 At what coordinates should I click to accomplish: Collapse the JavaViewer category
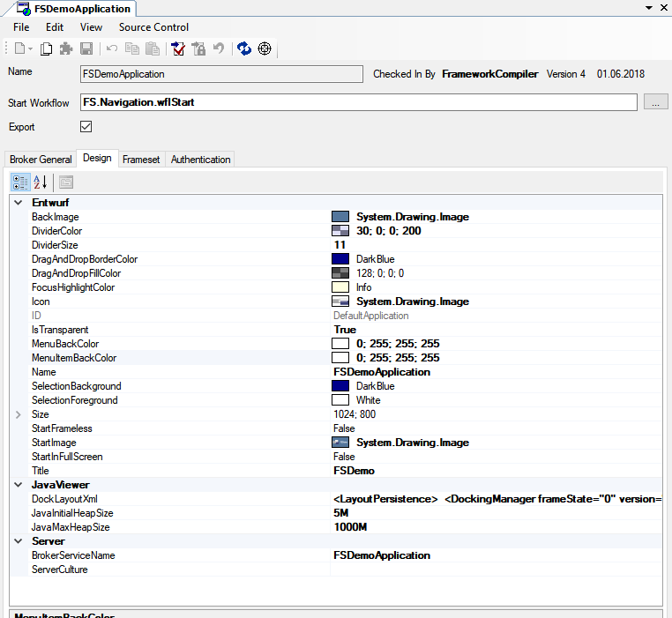pyautogui.click(x=19, y=485)
